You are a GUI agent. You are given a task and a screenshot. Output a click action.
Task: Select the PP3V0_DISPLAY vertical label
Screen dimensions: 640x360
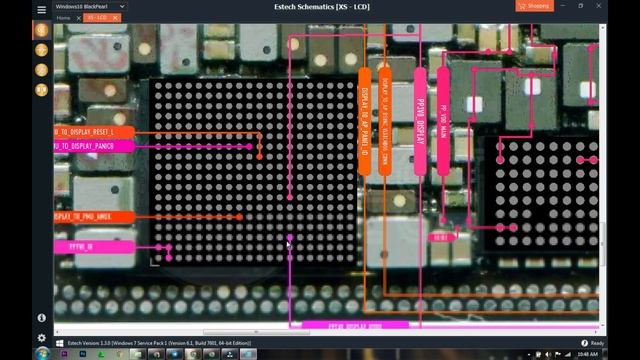(420, 122)
